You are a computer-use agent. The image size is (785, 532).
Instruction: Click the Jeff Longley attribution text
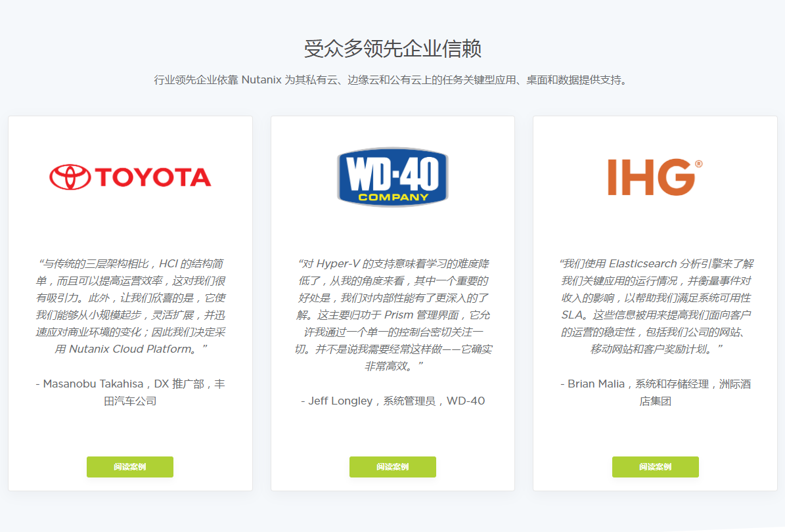pos(393,401)
